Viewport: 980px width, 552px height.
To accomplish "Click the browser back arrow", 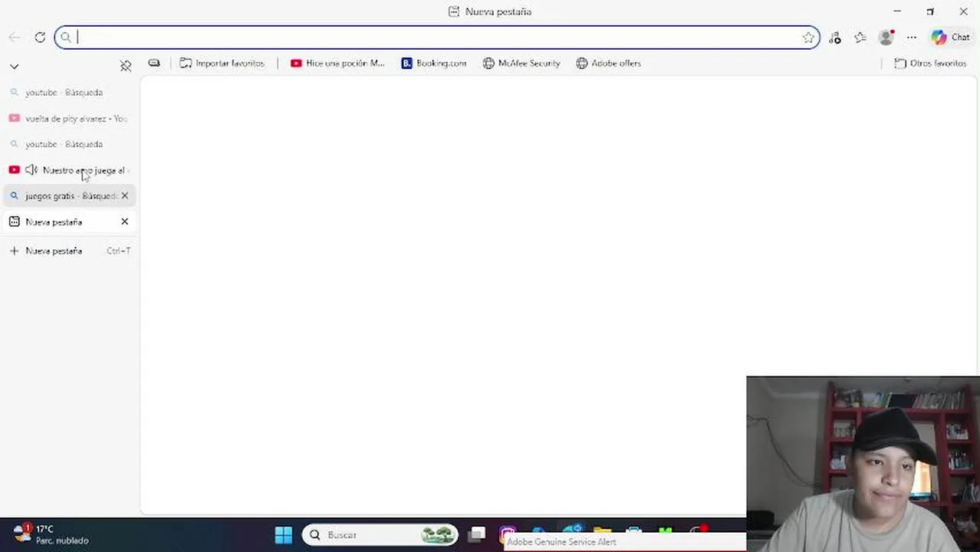I will pyautogui.click(x=15, y=37).
